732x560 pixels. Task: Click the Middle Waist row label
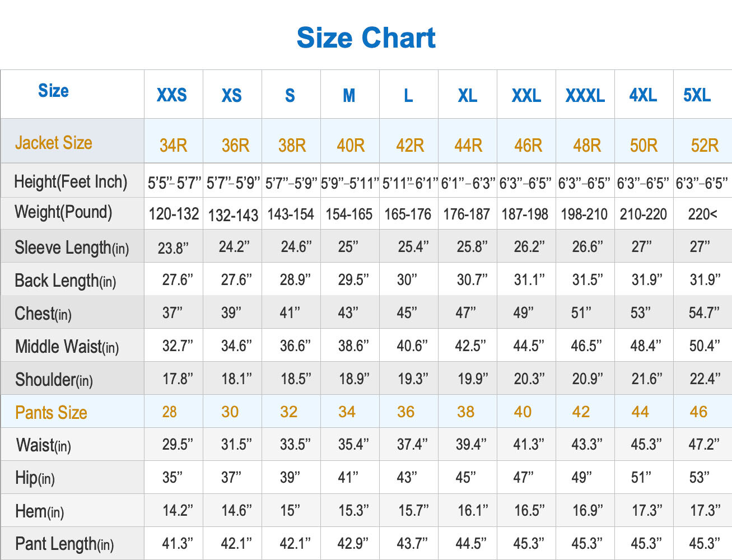tap(67, 347)
